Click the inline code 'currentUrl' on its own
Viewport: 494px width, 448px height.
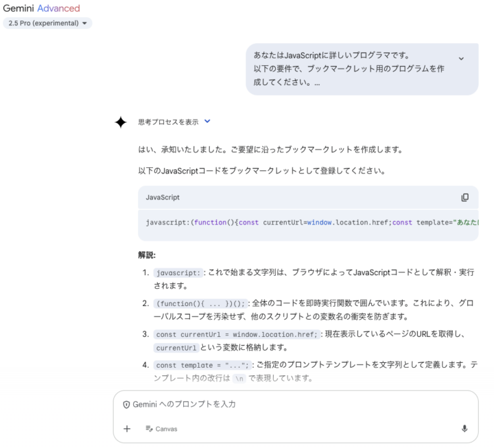point(176,348)
